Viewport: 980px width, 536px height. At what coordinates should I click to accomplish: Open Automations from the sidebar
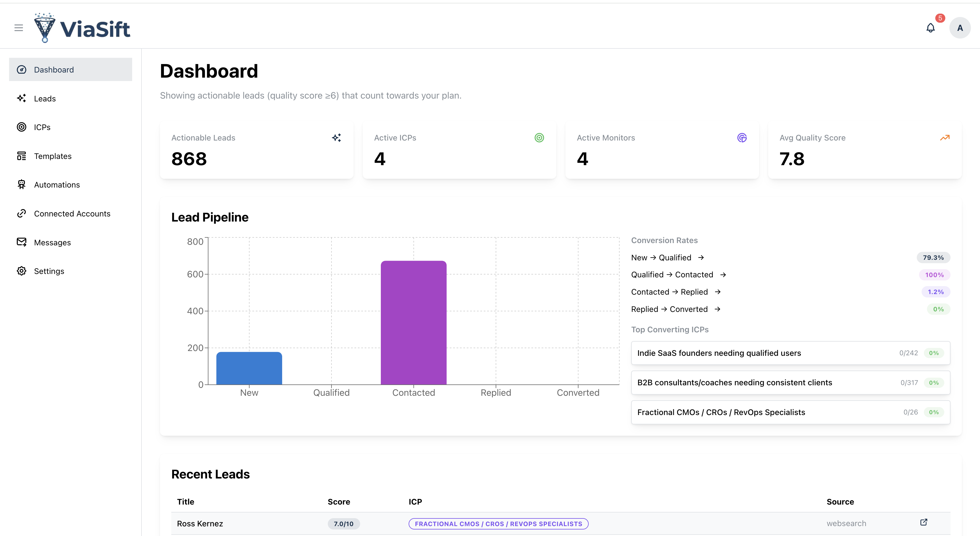57,185
